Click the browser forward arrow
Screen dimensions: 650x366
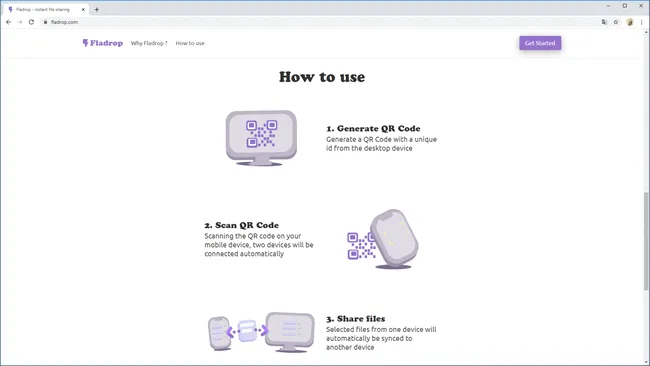(x=20, y=22)
